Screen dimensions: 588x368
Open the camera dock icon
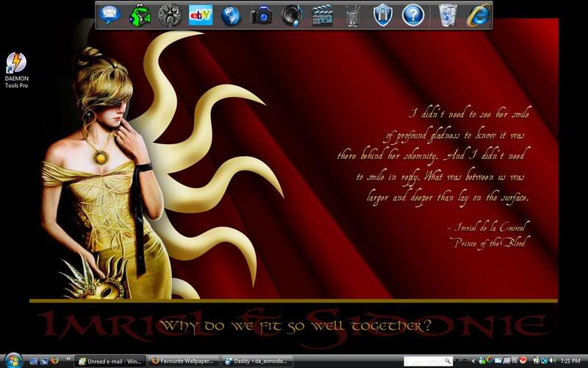(262, 15)
